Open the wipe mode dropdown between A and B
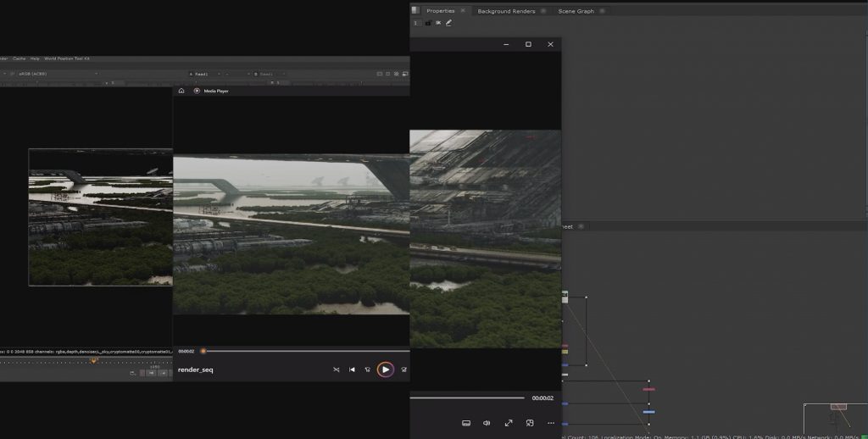The image size is (868, 439). click(x=236, y=74)
